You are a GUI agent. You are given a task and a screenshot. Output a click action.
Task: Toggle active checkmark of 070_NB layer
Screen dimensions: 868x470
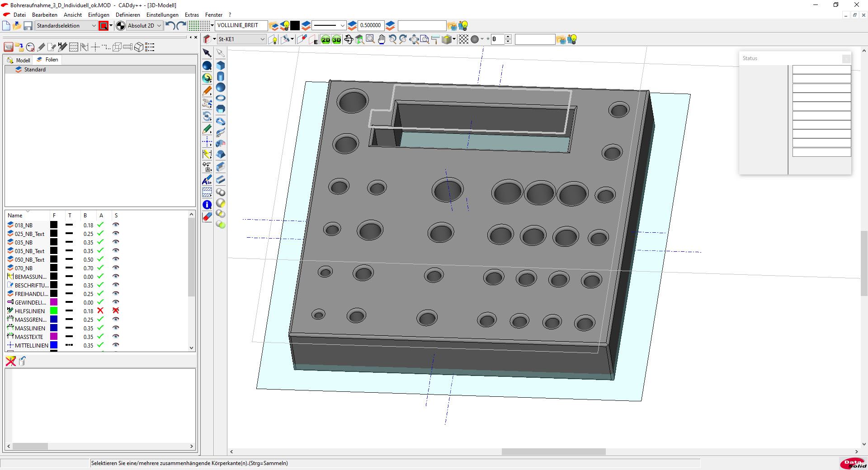pyautogui.click(x=100, y=268)
